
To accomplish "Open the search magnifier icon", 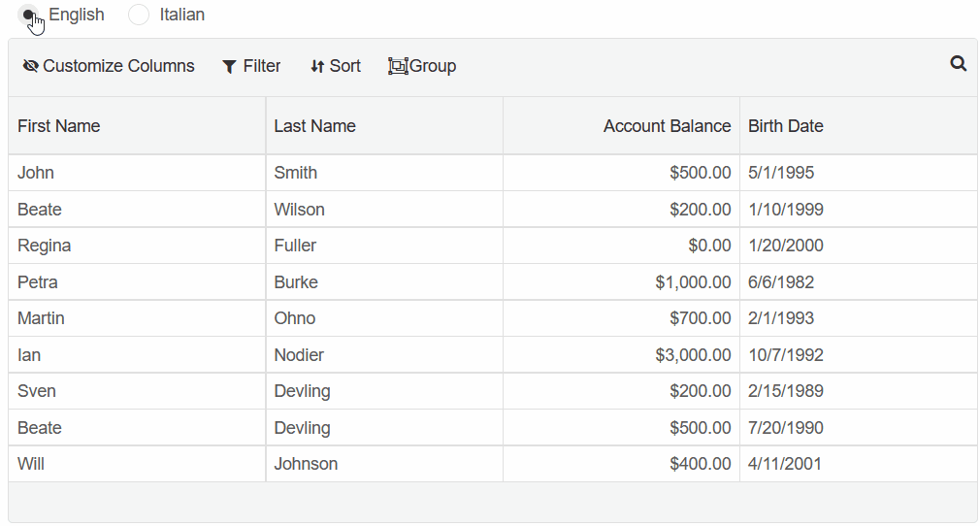I will [958, 64].
